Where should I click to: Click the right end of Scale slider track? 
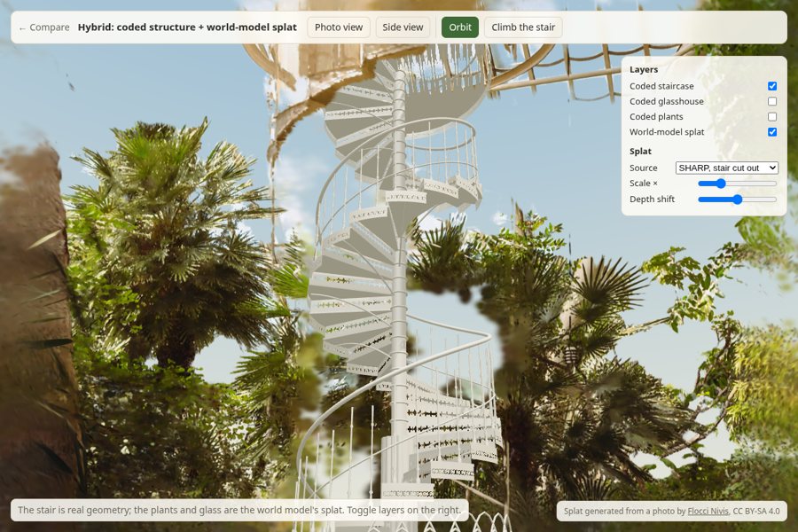pyautogui.click(x=775, y=184)
